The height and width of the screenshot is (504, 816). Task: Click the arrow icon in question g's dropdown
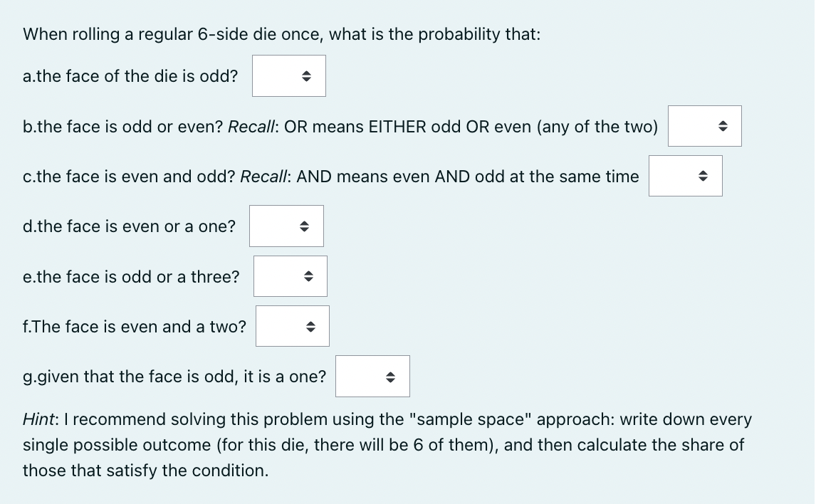[389, 376]
